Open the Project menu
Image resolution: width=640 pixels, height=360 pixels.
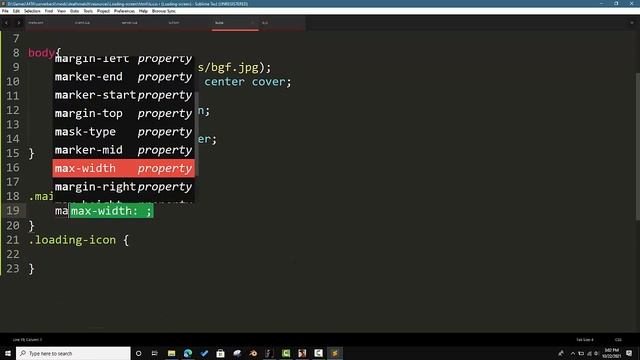[103, 11]
